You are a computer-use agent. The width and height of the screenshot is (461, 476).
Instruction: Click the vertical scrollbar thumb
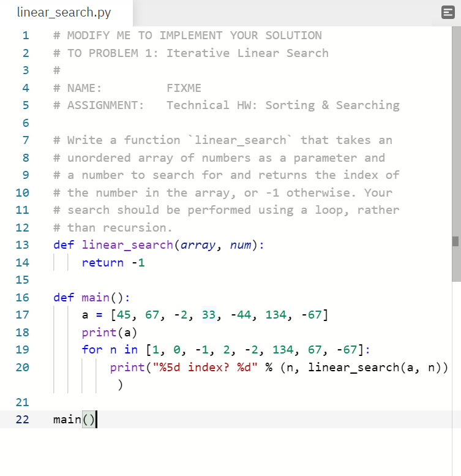click(x=456, y=154)
